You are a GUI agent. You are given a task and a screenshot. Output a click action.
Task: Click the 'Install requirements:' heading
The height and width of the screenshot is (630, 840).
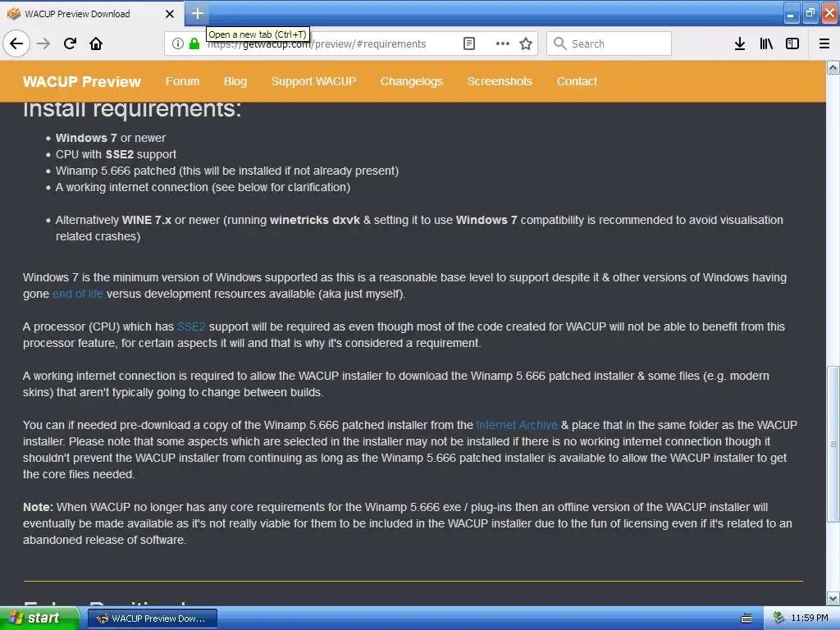pyautogui.click(x=132, y=109)
